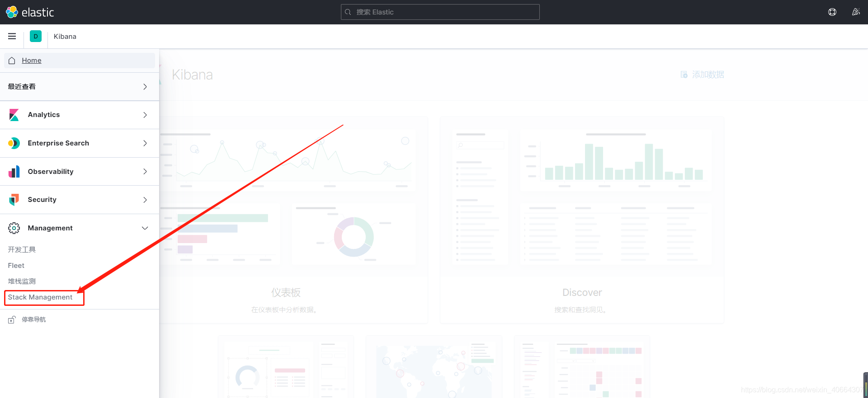Click the magnifier icon in search bar
Image resolution: width=868 pixels, height=398 pixels.
click(348, 12)
